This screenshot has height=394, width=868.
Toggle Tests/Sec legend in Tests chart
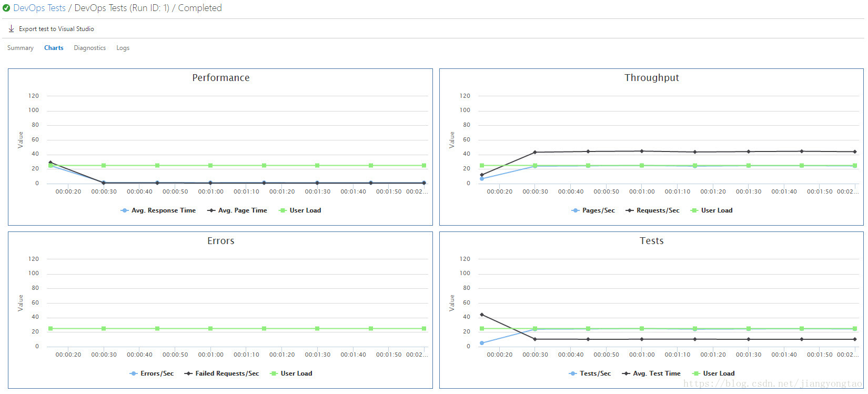tap(590, 373)
